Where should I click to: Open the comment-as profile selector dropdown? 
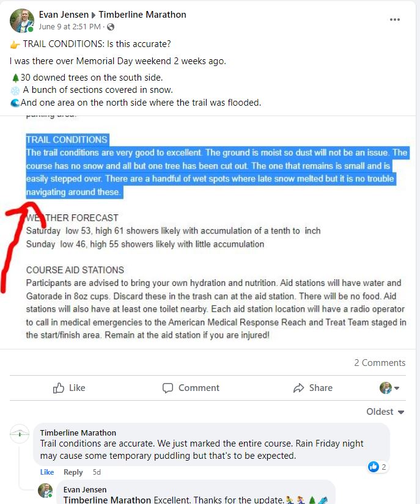pyautogui.click(x=389, y=388)
